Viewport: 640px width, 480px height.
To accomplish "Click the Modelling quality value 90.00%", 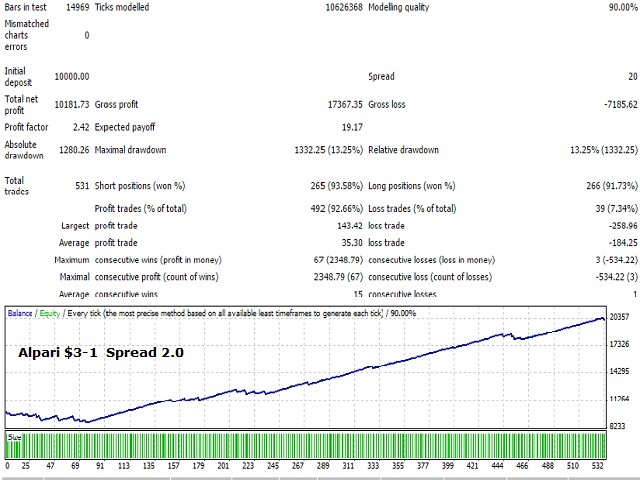I will pos(618,8).
